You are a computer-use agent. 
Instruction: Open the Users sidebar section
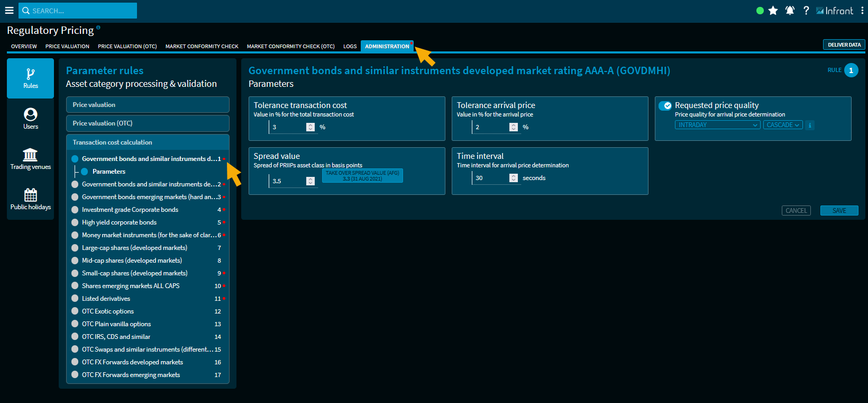tap(30, 119)
